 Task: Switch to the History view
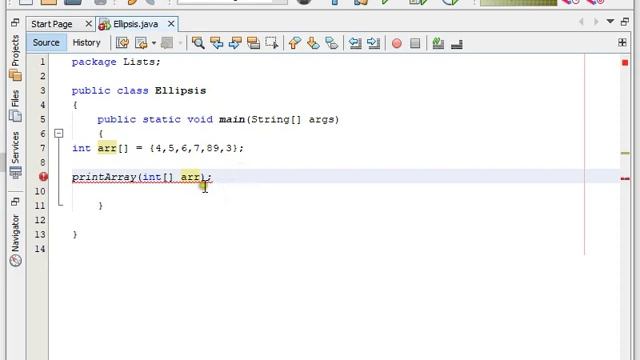[87, 42]
